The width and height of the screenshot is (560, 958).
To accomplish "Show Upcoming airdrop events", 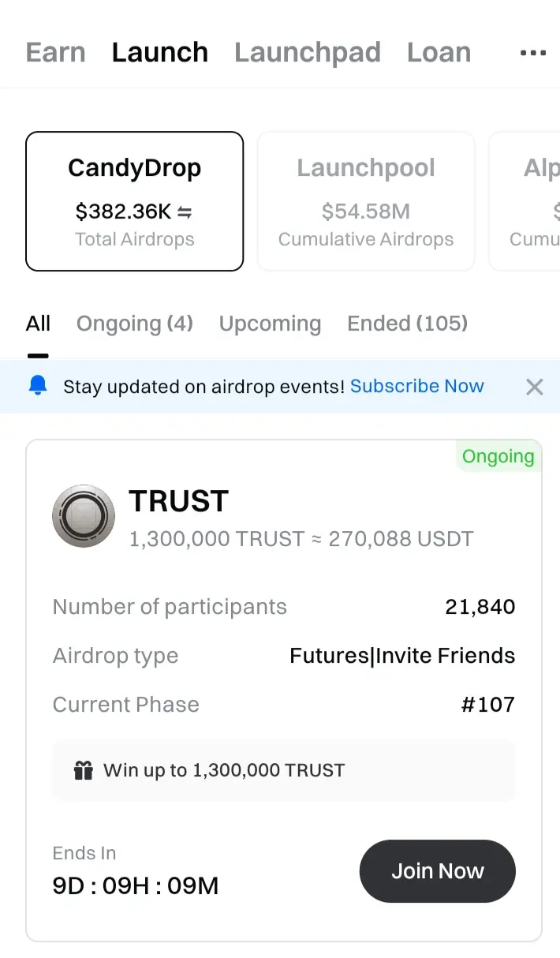I will tap(270, 324).
